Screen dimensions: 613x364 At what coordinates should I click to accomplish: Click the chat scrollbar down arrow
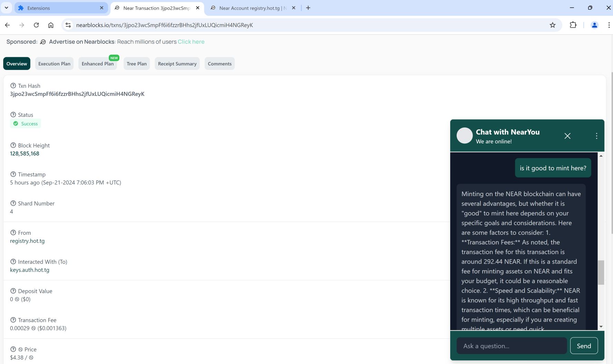[x=601, y=326]
